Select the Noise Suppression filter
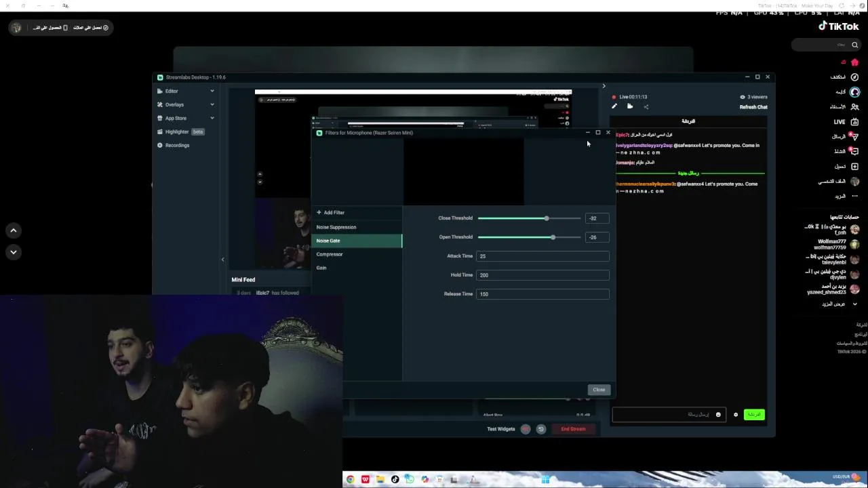The image size is (868, 488). coord(357,227)
